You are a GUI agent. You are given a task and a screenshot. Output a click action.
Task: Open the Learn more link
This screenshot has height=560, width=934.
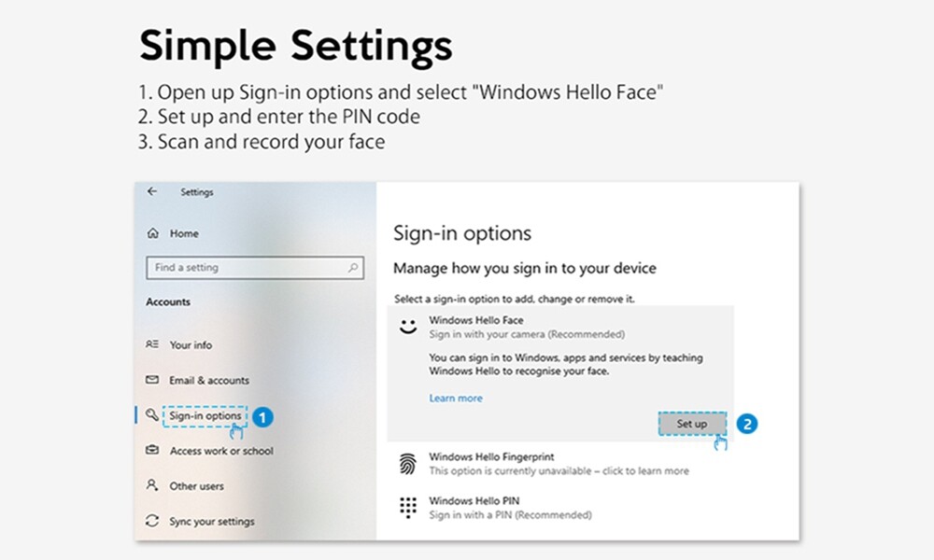(456, 398)
